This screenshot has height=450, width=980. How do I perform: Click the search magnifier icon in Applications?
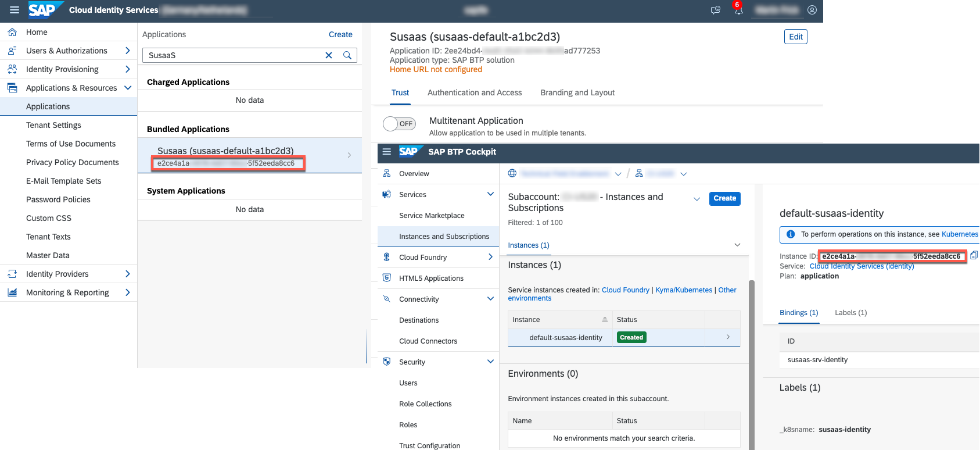(347, 55)
